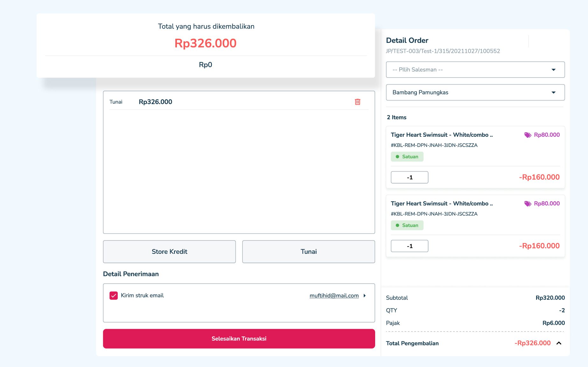Open the Bambang Pamungkas dropdown
This screenshot has width=588, height=367.
coord(474,92)
